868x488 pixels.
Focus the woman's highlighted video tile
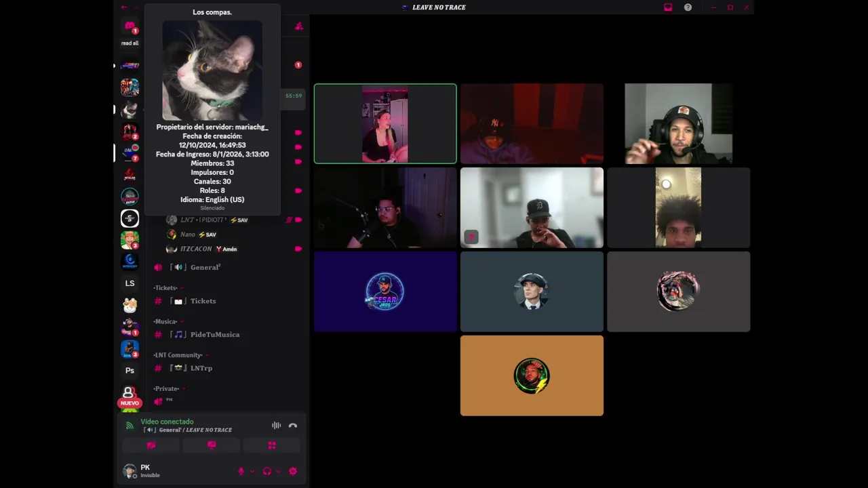click(x=385, y=124)
